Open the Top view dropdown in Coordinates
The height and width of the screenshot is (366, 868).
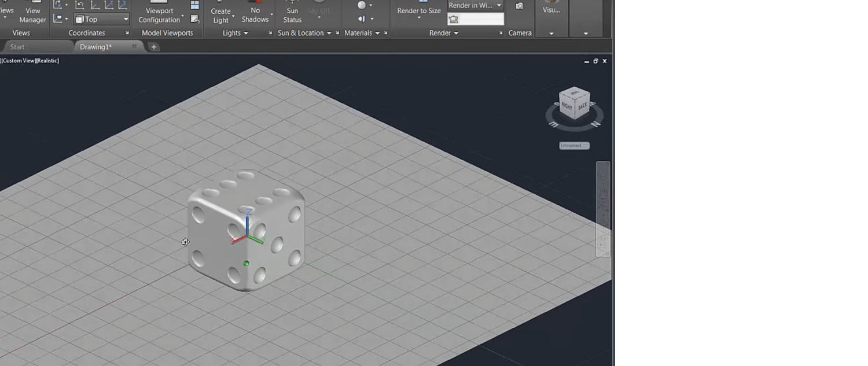(101, 19)
